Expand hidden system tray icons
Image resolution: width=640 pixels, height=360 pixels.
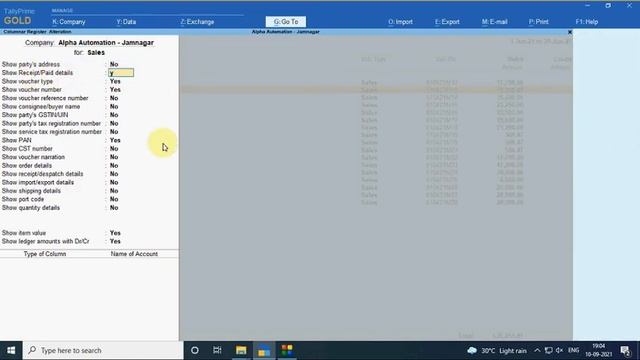coord(537,351)
